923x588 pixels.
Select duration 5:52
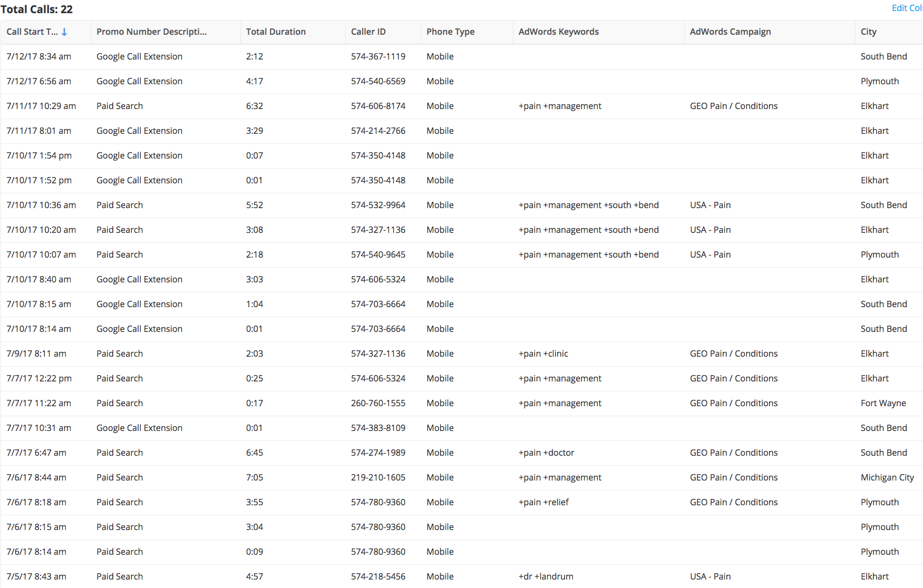[255, 205]
